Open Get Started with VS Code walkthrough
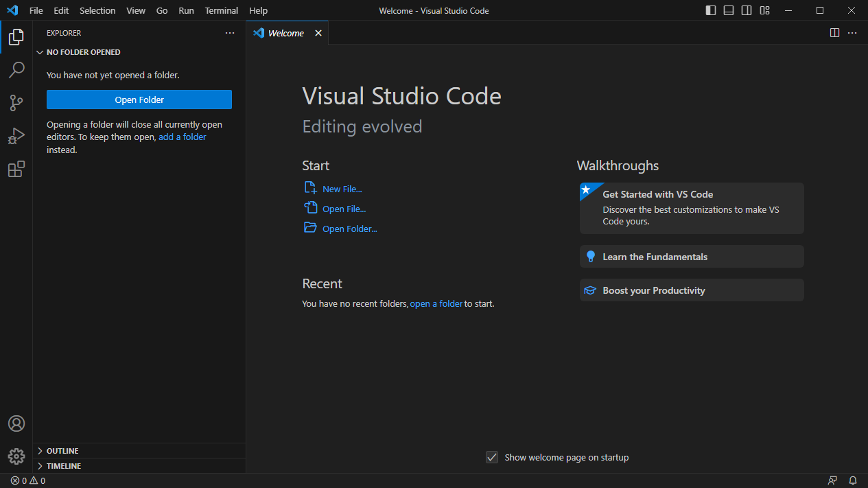This screenshot has width=868, height=488. coord(692,208)
